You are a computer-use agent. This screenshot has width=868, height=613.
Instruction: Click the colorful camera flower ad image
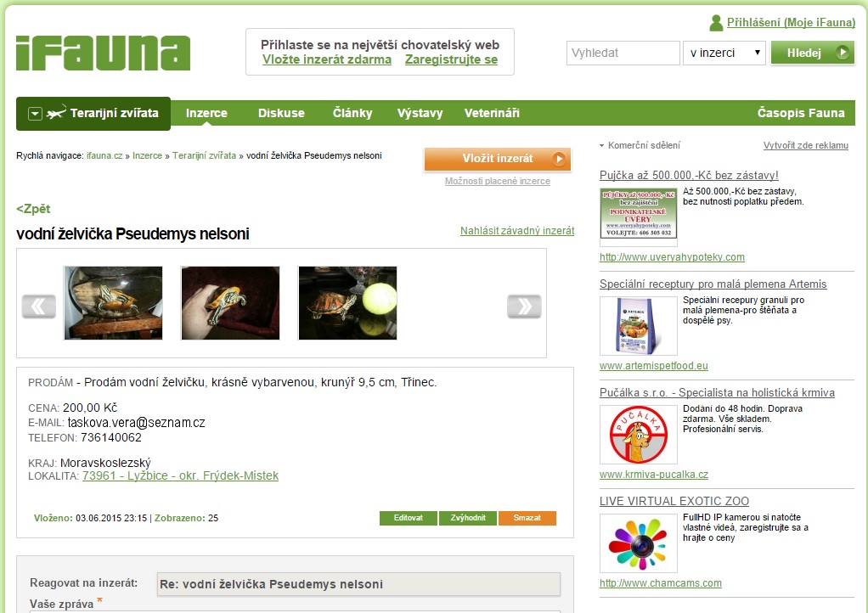(x=639, y=543)
